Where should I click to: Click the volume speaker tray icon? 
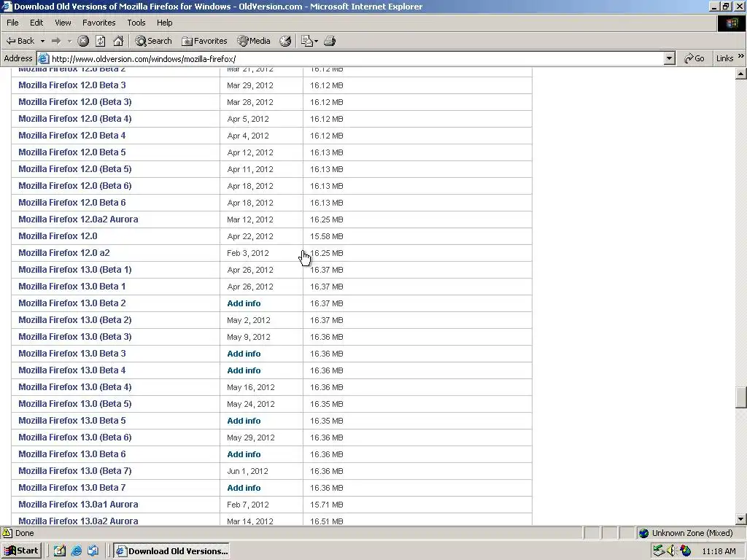pos(672,551)
